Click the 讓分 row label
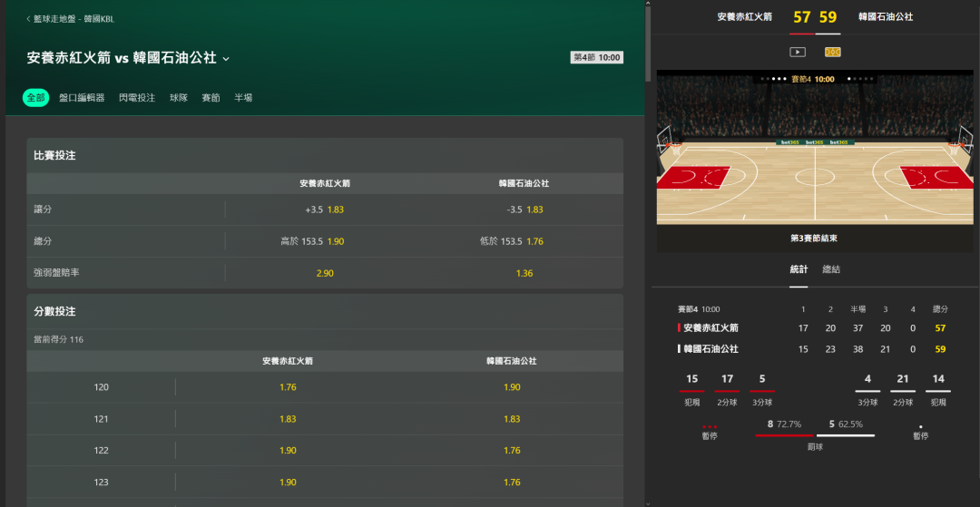Viewport: 980px width, 507px height. pos(43,210)
